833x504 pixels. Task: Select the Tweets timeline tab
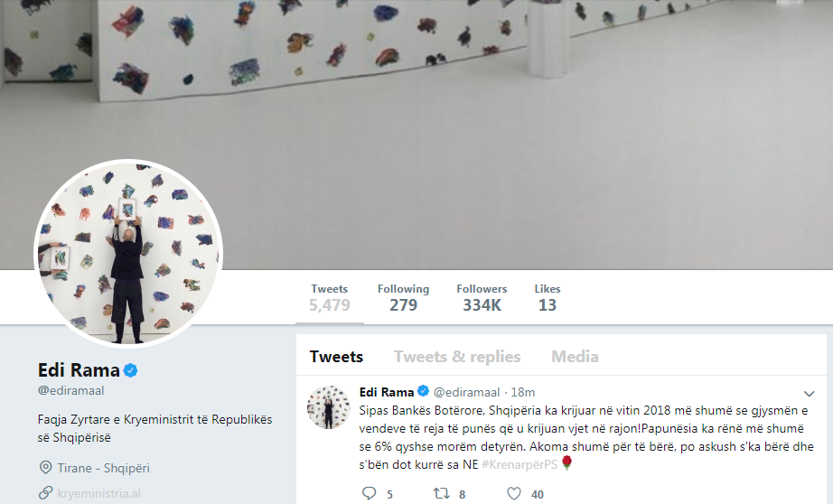[x=336, y=357]
